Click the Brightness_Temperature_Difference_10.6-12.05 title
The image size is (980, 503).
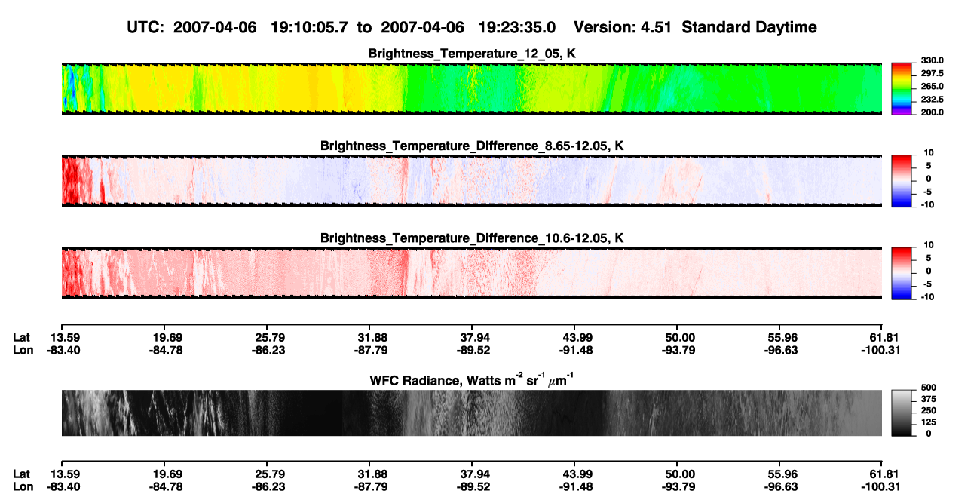click(472, 238)
